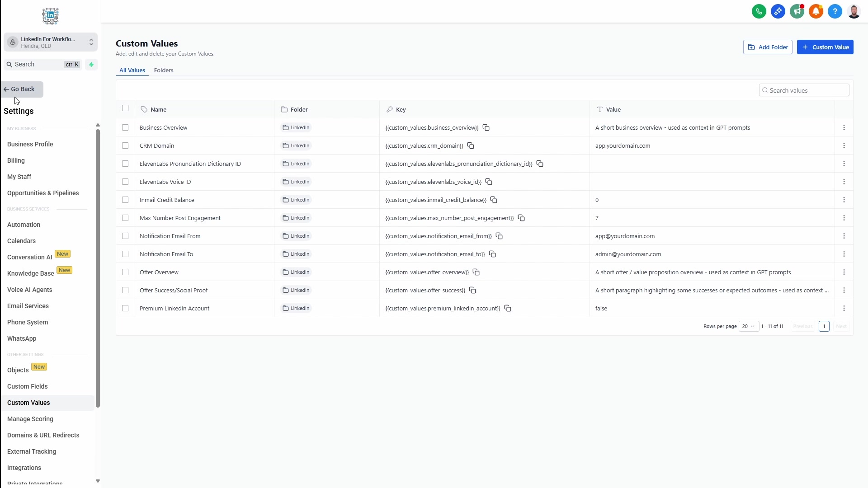
Task: Click the green phone dialer icon
Action: pos(759,11)
